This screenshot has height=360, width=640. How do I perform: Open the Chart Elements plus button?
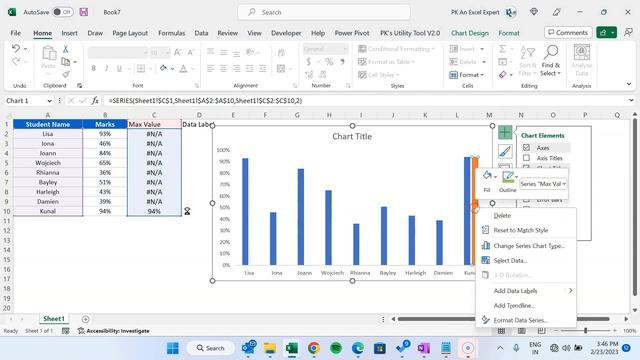tap(505, 132)
